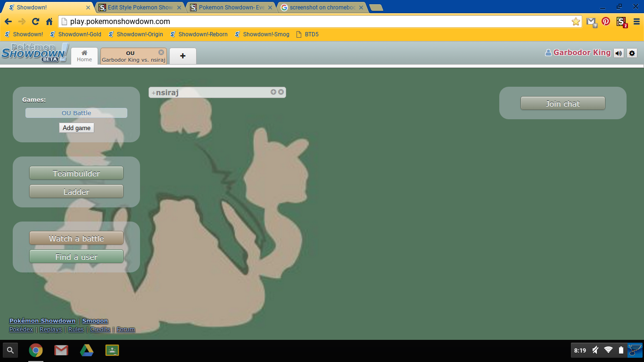Open the Chrome OS launcher search
The width and height of the screenshot is (644, 362).
10,350
